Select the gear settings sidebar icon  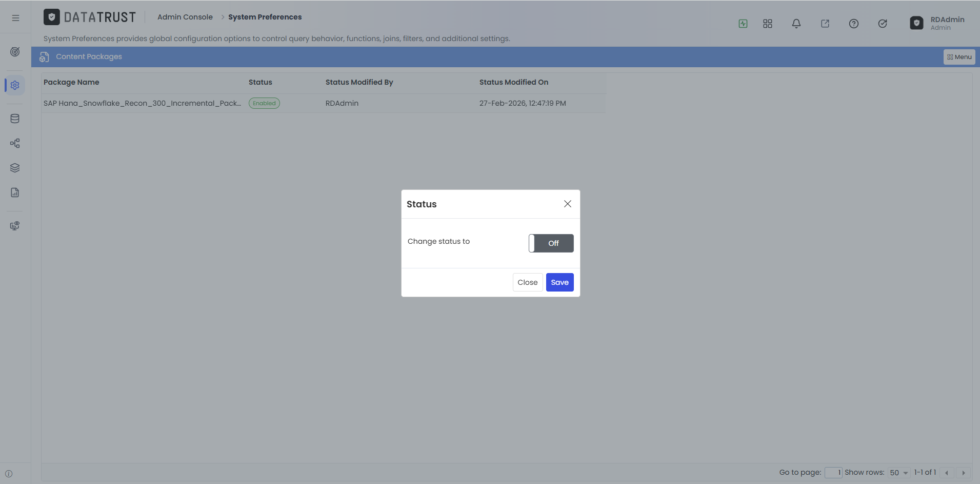coord(15,85)
